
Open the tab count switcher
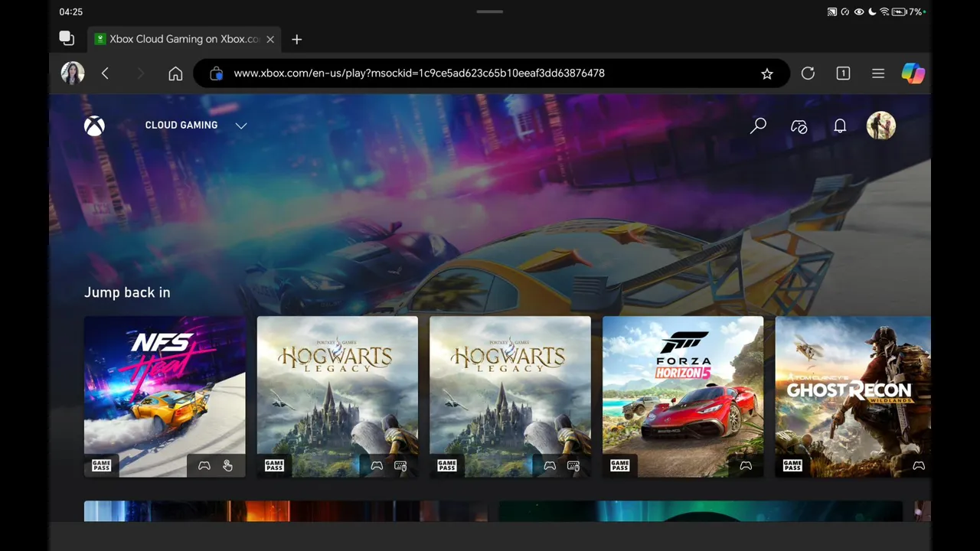click(x=843, y=73)
